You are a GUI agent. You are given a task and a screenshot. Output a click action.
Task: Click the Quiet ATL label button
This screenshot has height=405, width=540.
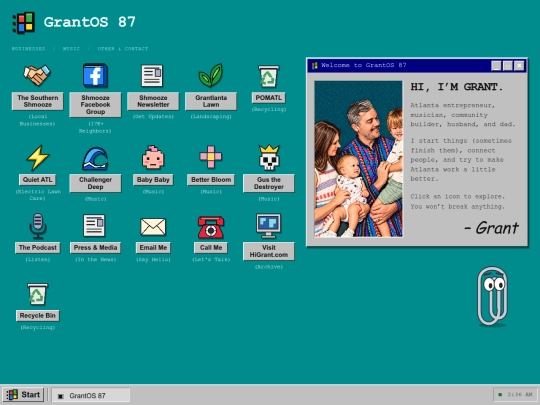click(x=38, y=179)
